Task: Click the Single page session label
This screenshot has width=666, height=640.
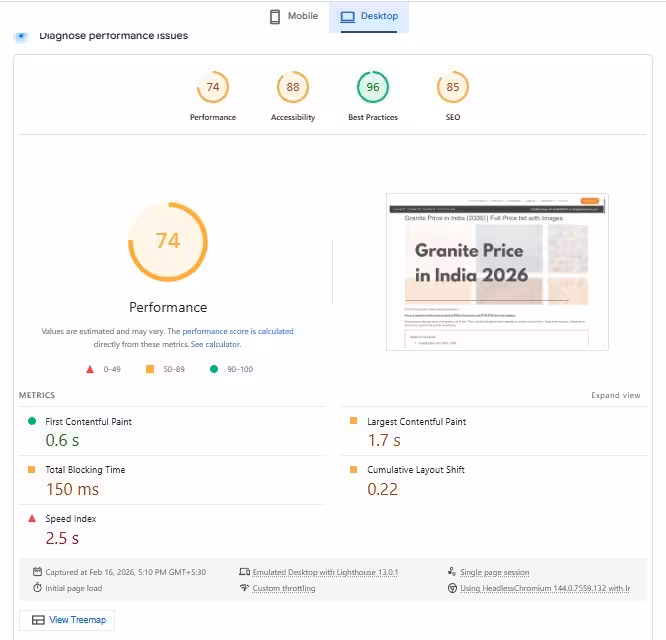Action: click(494, 572)
